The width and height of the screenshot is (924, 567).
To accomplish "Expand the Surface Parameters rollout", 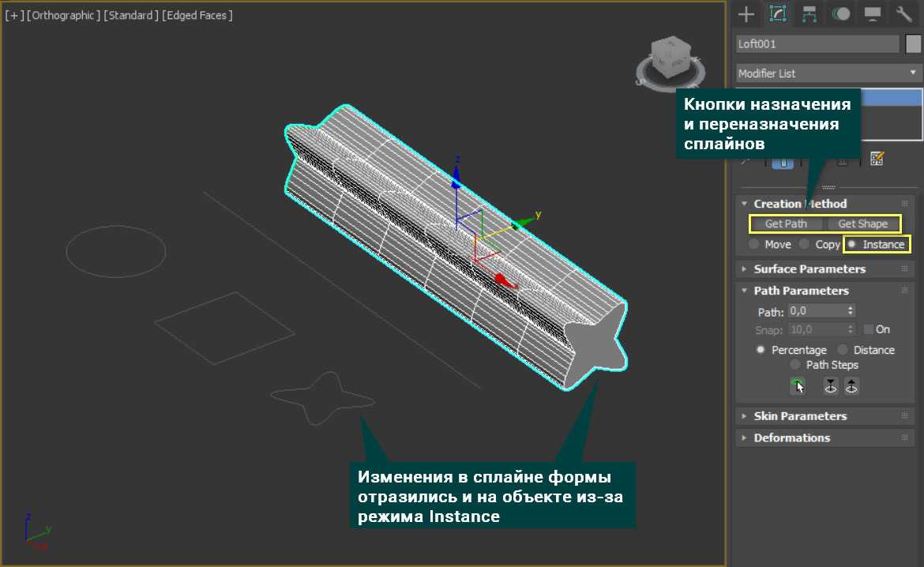I will coord(809,268).
